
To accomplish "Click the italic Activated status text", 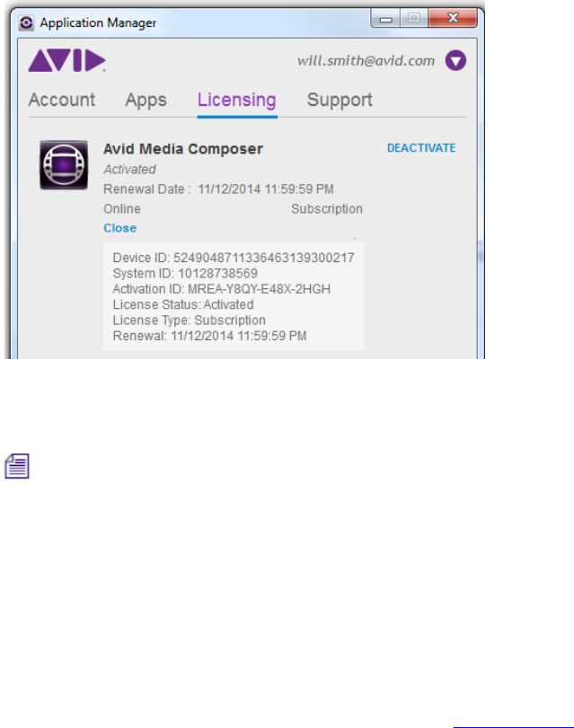I will pos(129,170).
